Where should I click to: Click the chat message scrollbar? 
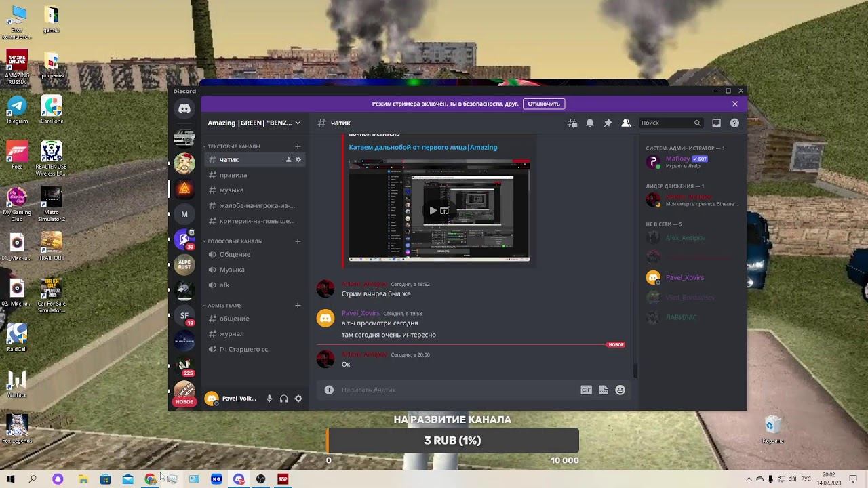(635, 369)
